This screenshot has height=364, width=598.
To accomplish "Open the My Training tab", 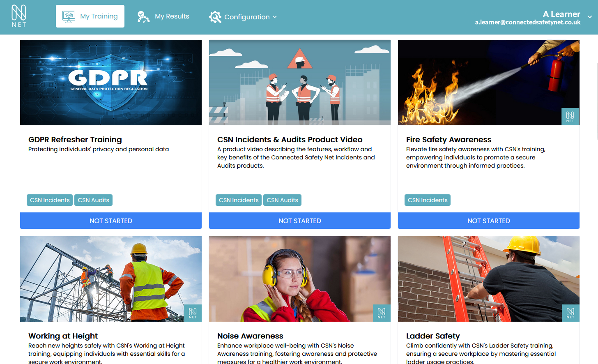I will [x=90, y=16].
